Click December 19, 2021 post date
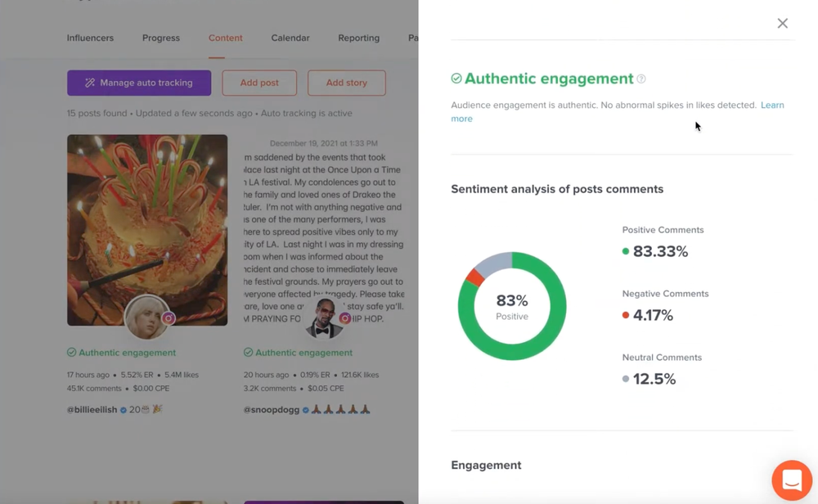 click(323, 143)
